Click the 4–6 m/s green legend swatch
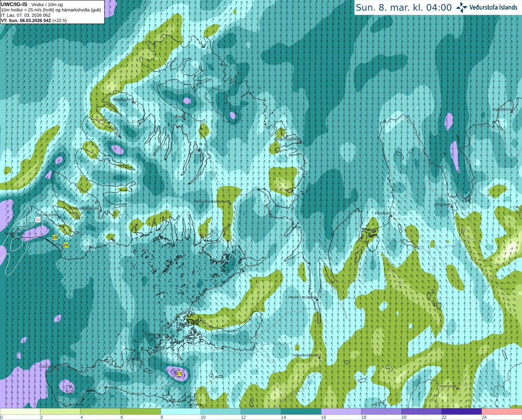This screenshot has width=522, height=420. [x=100, y=411]
